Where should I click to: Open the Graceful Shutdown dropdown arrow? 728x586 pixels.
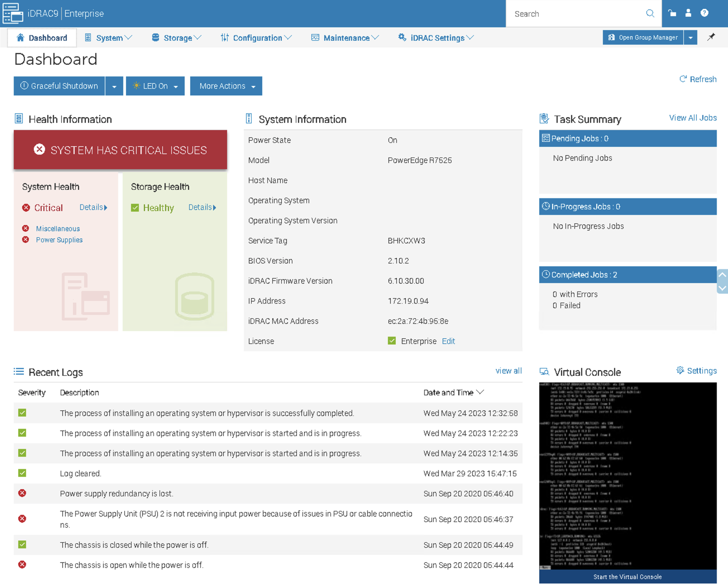(x=114, y=86)
